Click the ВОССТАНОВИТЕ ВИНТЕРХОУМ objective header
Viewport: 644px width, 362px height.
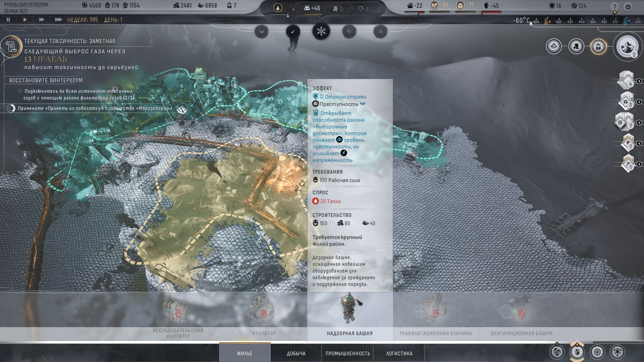(x=46, y=80)
